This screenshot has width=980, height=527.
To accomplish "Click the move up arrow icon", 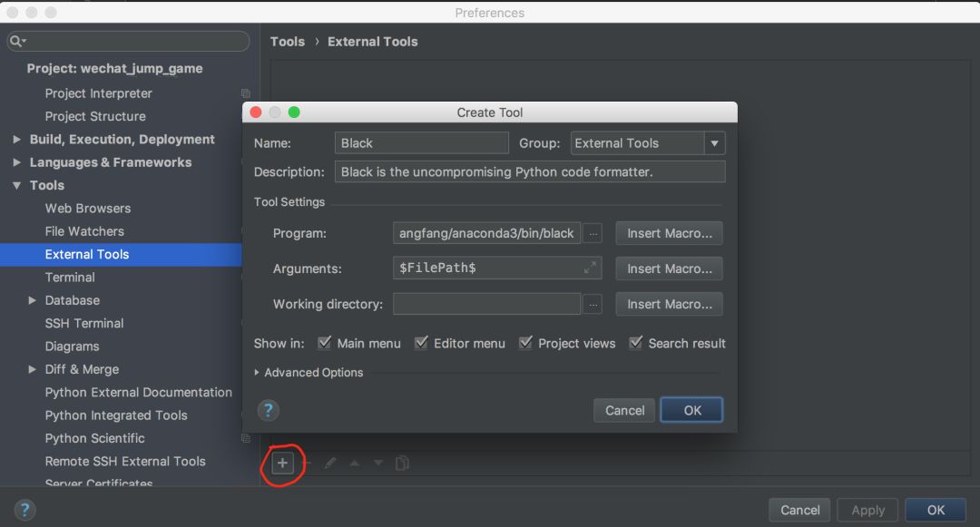I will [x=355, y=464].
